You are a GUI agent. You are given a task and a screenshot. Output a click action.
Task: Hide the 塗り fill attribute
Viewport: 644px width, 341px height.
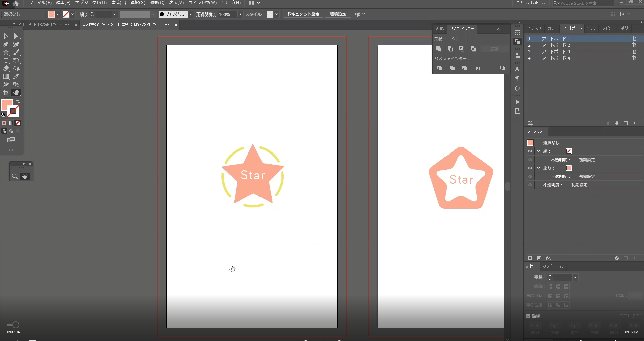point(530,168)
